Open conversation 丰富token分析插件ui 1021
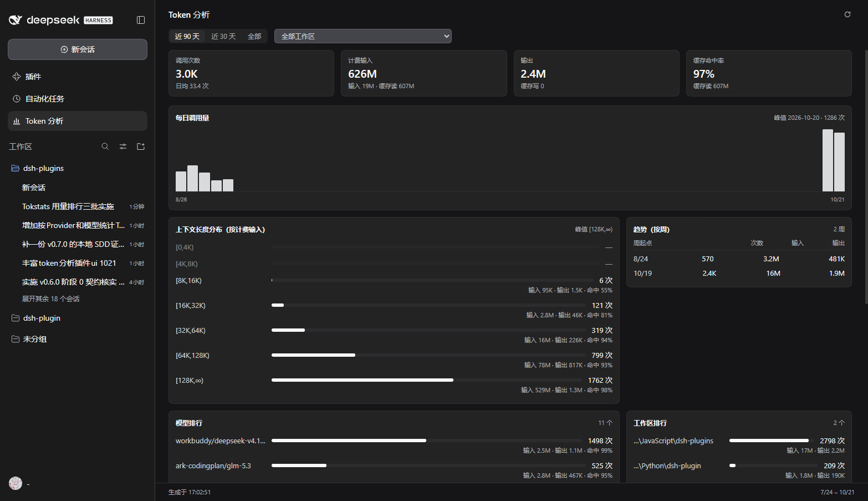The image size is (868, 501). click(x=78, y=263)
